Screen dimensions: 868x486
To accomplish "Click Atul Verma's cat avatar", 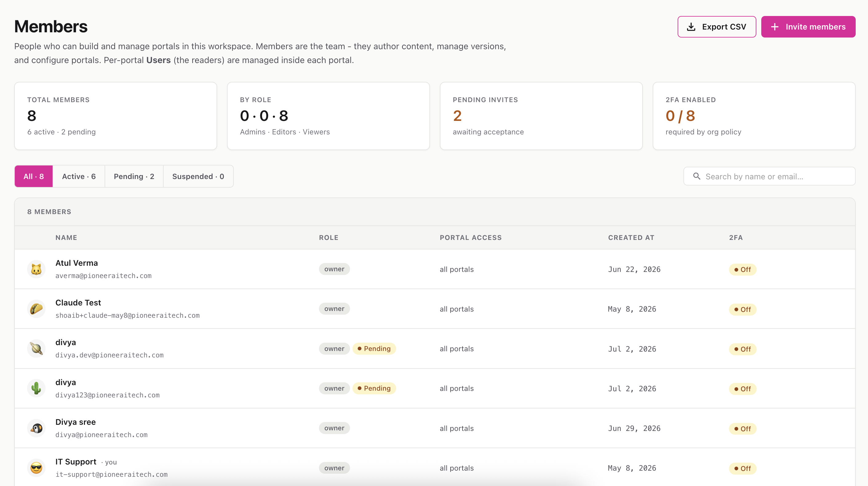I will coord(36,269).
